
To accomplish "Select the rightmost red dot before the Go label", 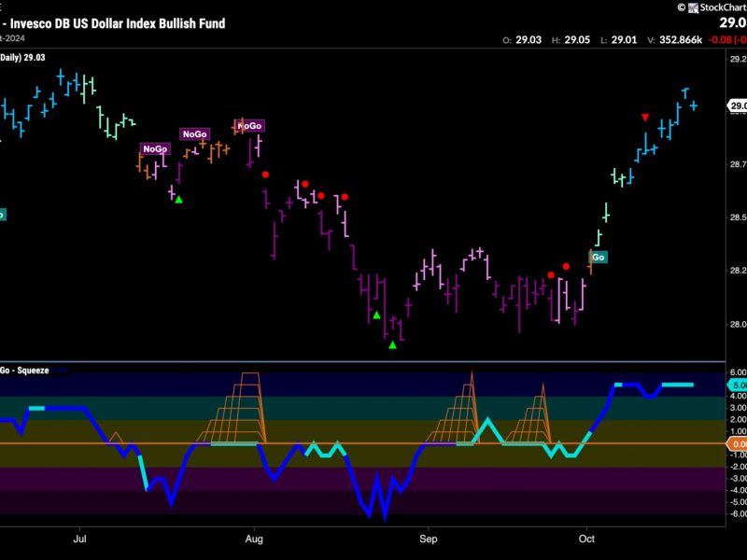I will (566, 267).
